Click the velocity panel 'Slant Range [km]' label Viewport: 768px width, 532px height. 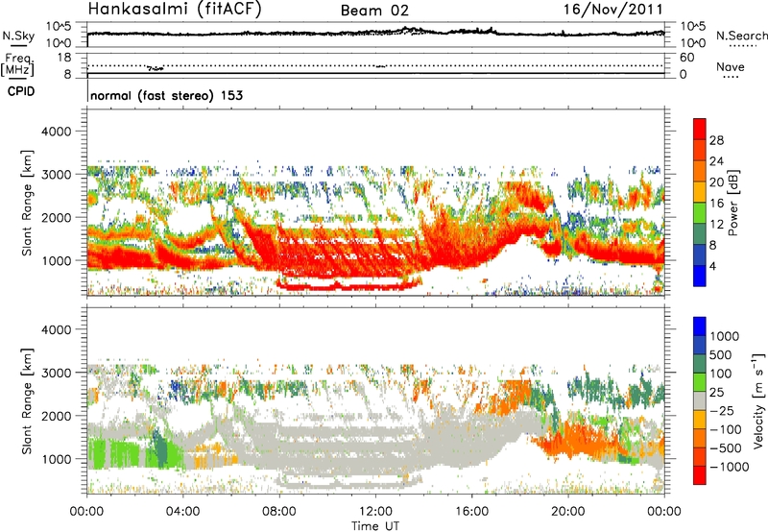27,400
